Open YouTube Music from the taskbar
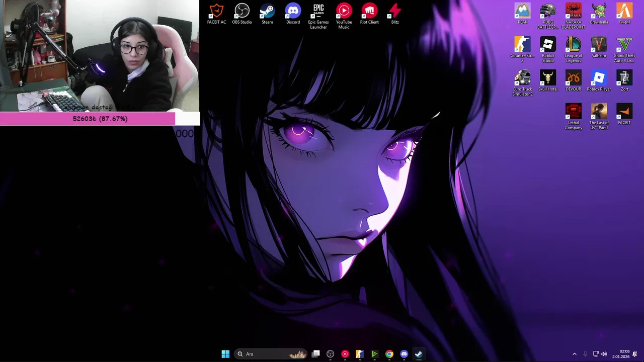 point(345,354)
